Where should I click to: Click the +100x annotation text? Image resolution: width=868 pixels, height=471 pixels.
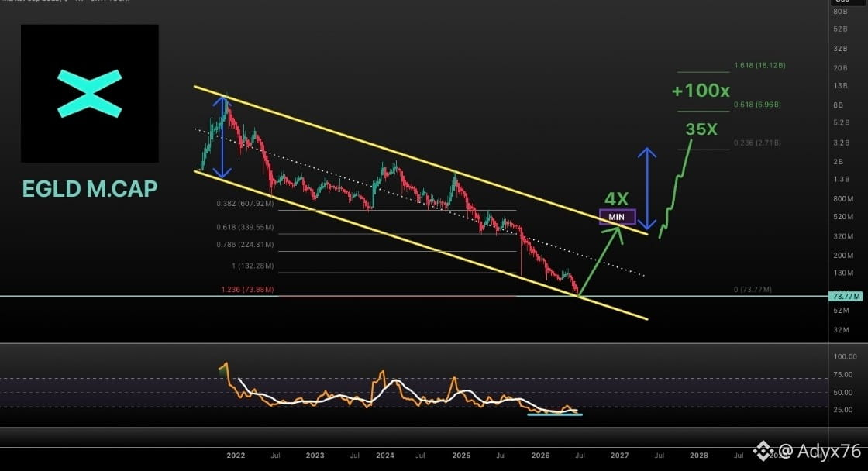[x=701, y=90]
